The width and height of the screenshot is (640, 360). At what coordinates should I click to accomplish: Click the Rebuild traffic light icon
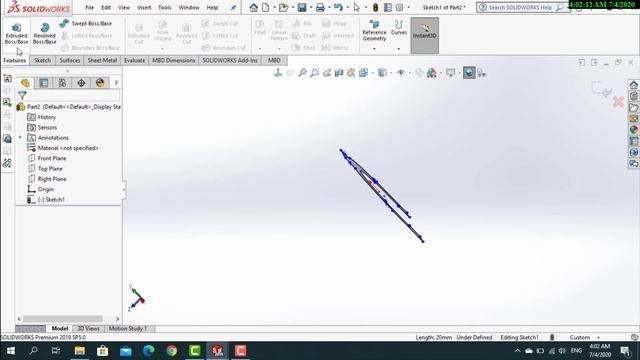[x=376, y=7]
